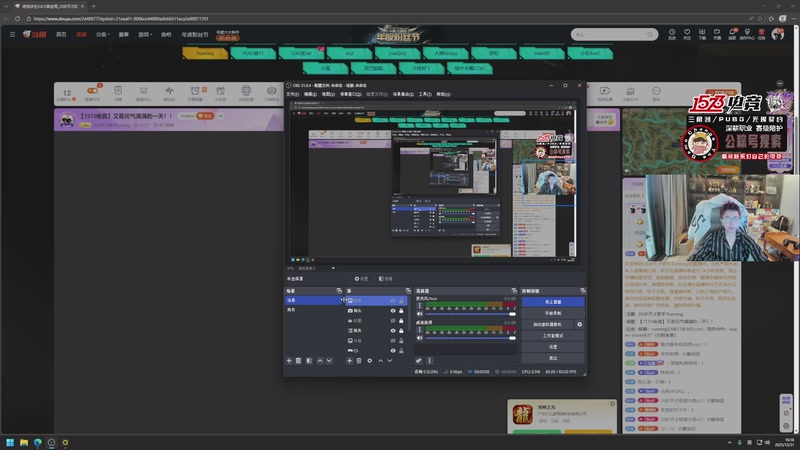Mute the desktop audio mixer channel

[419, 338]
